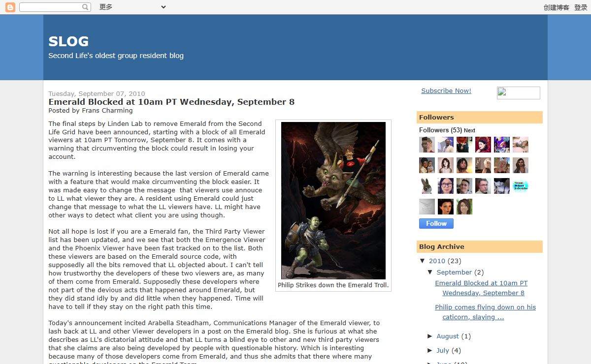
Task: Click the blue Follow button
Action: click(x=436, y=223)
